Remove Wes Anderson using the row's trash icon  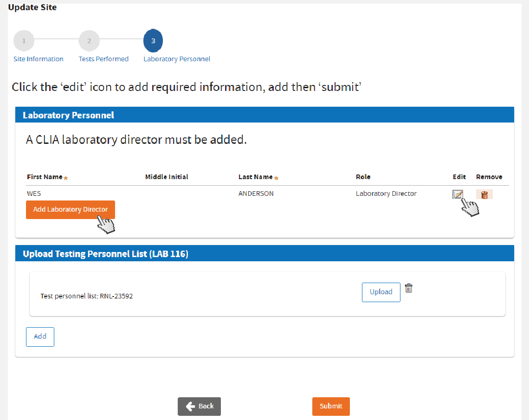[x=484, y=194]
